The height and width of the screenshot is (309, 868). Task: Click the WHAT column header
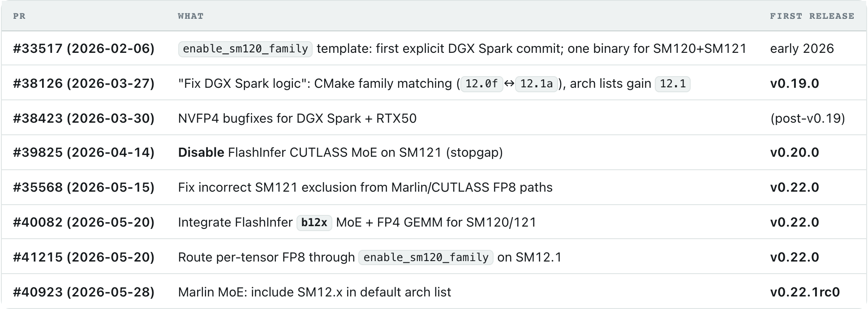tap(191, 16)
